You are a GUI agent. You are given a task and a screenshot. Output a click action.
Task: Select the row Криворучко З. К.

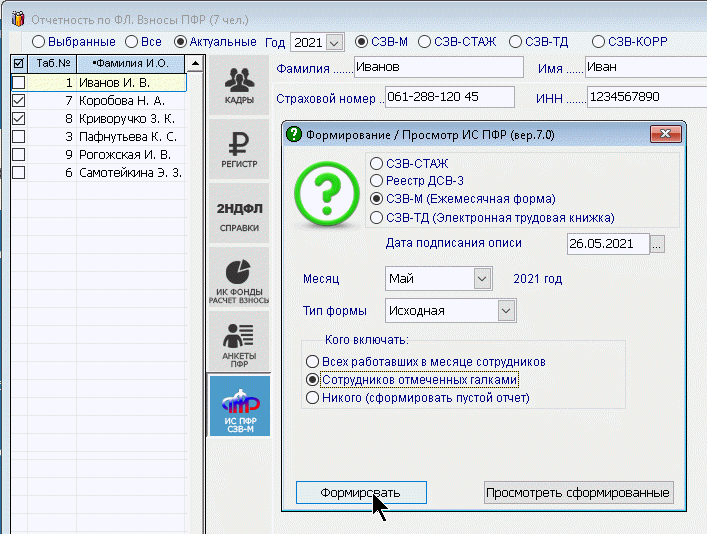pos(98,119)
